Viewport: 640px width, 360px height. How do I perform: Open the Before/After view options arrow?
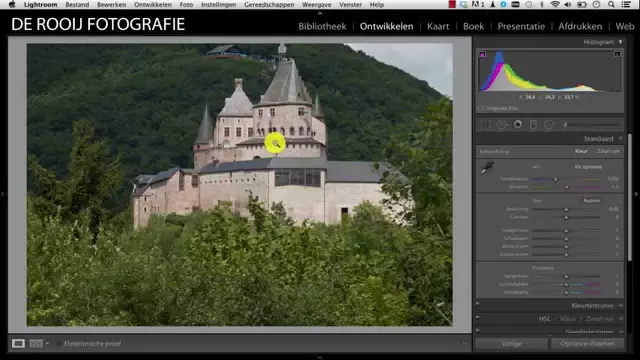47,344
